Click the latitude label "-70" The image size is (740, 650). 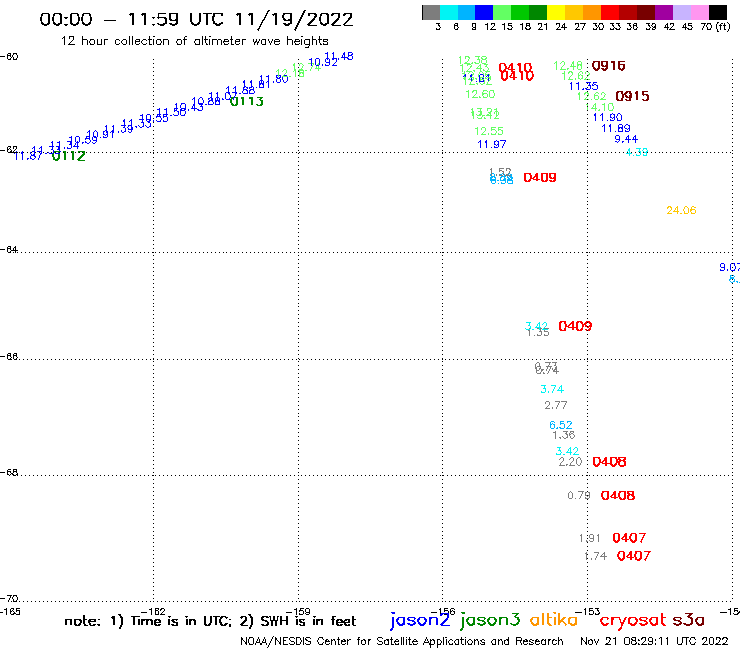tap(9, 599)
